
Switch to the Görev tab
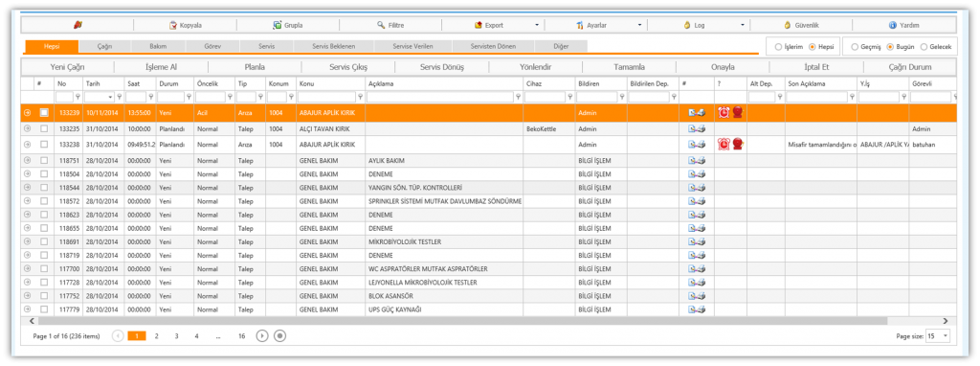click(212, 47)
